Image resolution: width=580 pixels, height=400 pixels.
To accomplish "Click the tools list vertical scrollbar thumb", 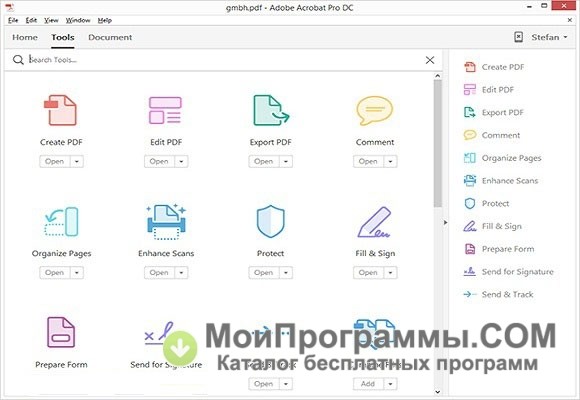I will pyautogui.click(x=438, y=143).
